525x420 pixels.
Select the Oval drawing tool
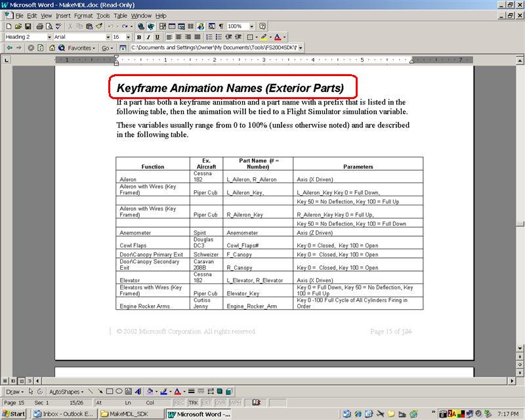click(x=119, y=391)
